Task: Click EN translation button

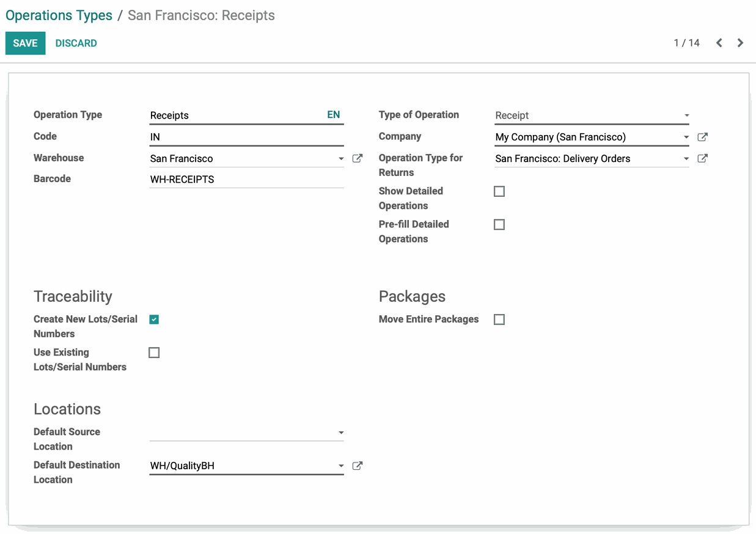Action: coord(334,114)
